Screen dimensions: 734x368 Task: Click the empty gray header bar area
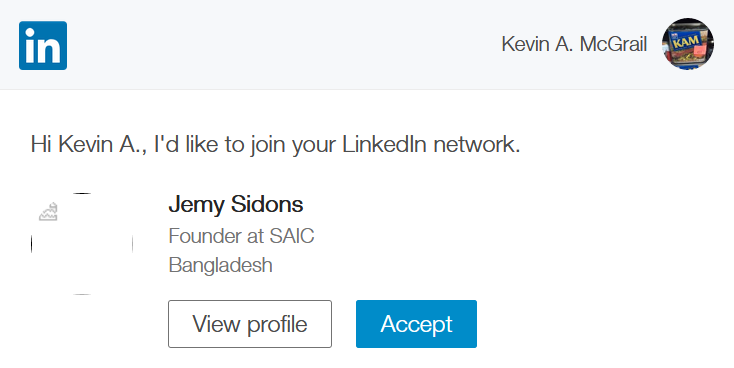point(281,44)
